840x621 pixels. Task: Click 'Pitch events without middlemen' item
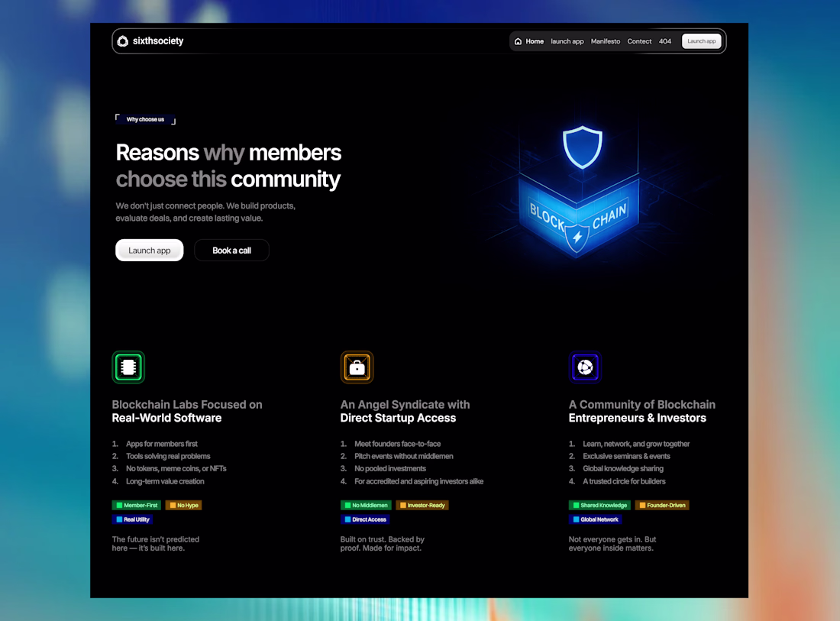[x=404, y=456]
